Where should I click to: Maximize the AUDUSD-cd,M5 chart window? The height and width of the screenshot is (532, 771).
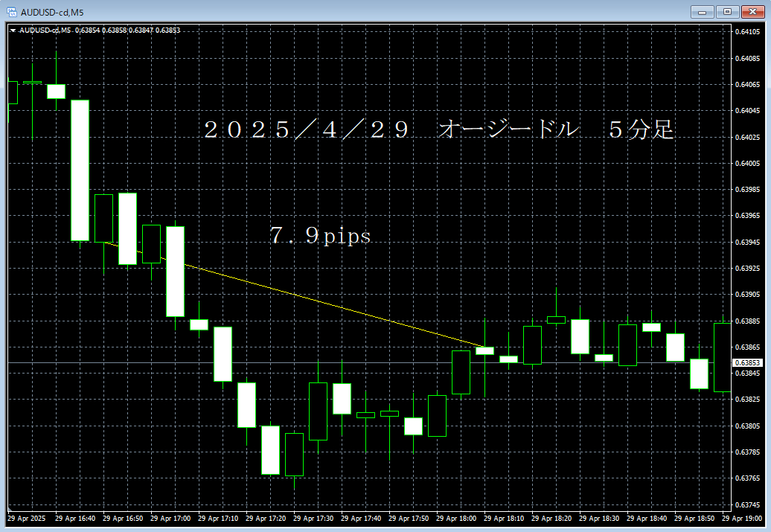(727, 12)
